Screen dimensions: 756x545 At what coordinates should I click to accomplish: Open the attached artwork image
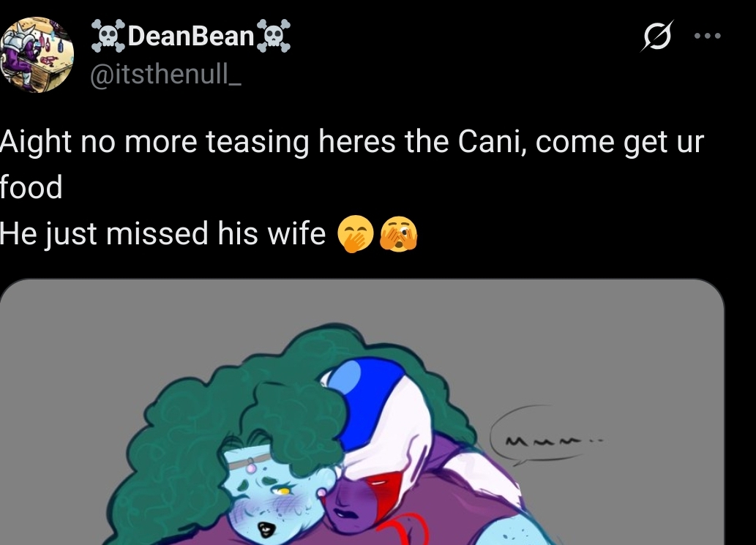pyautogui.click(x=362, y=412)
